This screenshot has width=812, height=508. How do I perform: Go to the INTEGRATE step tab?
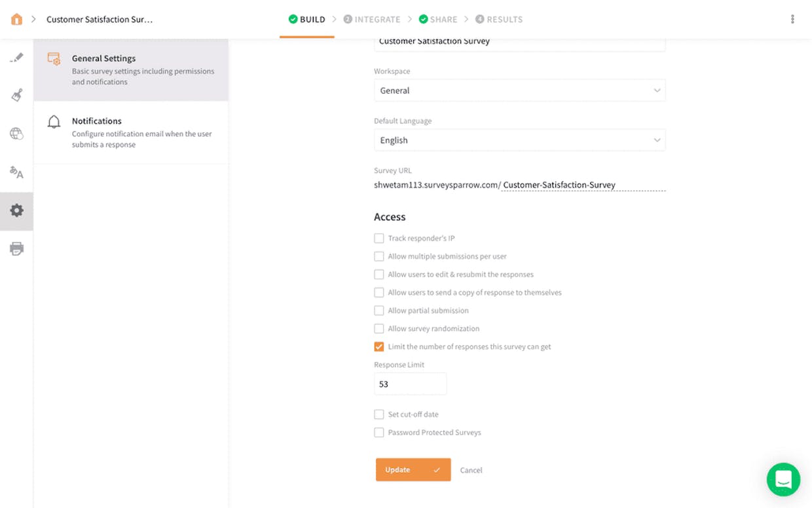372,20
